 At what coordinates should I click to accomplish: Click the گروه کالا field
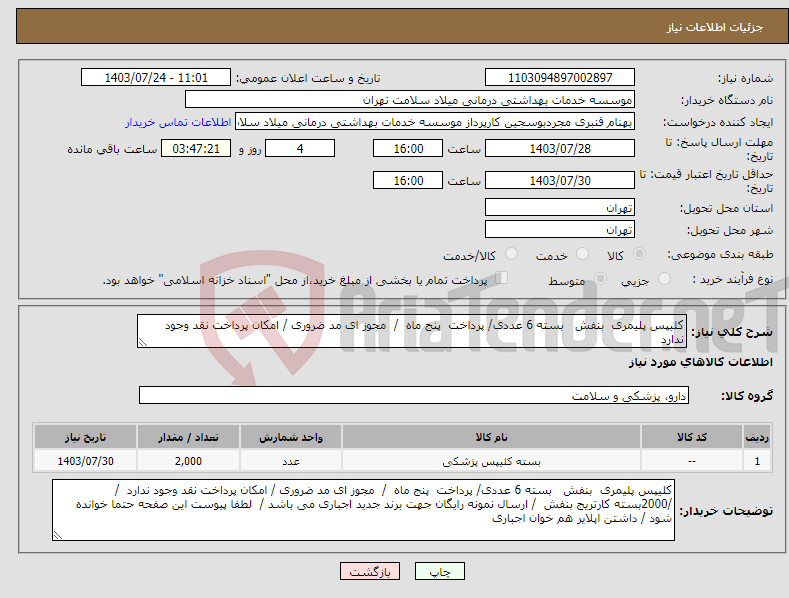414,395
